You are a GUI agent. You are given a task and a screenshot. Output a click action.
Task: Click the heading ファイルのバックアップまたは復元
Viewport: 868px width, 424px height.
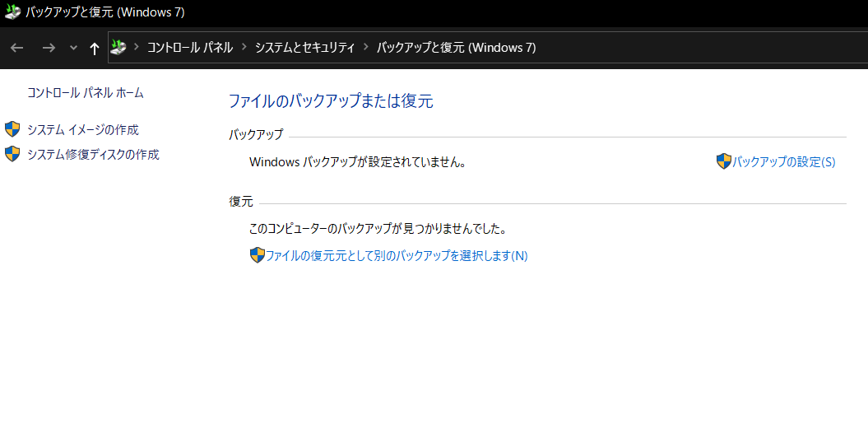[x=331, y=101]
